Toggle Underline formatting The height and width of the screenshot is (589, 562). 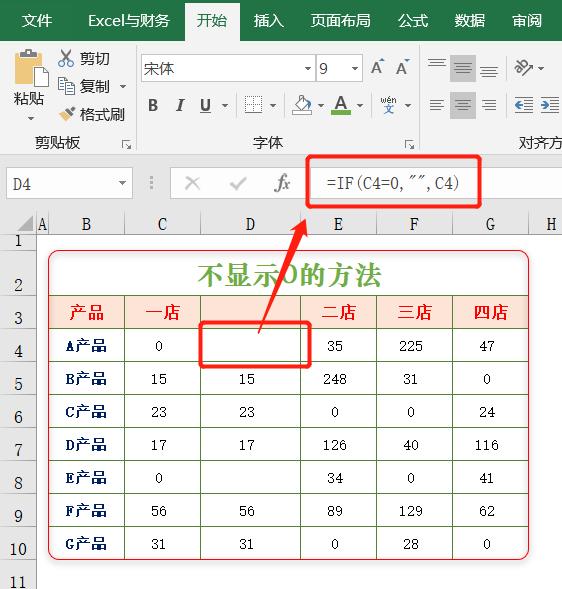point(205,105)
